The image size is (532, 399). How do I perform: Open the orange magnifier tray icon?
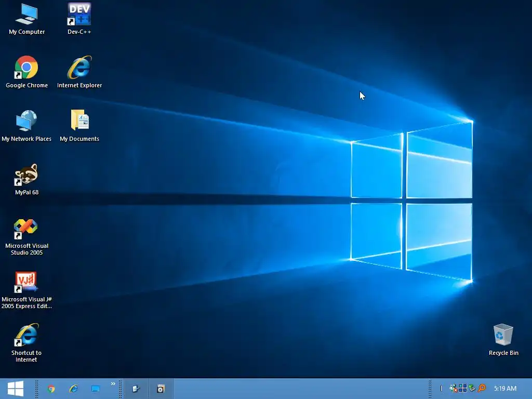pos(482,388)
